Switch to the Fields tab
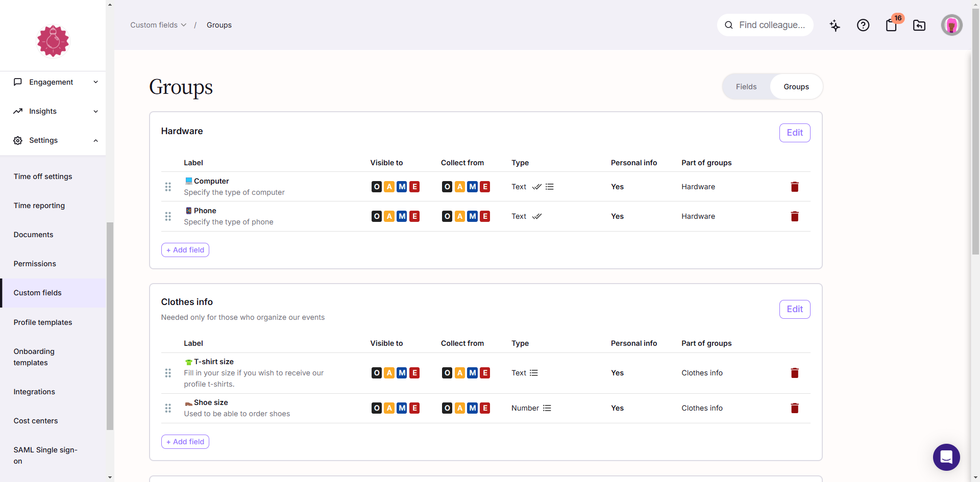 pyautogui.click(x=746, y=87)
